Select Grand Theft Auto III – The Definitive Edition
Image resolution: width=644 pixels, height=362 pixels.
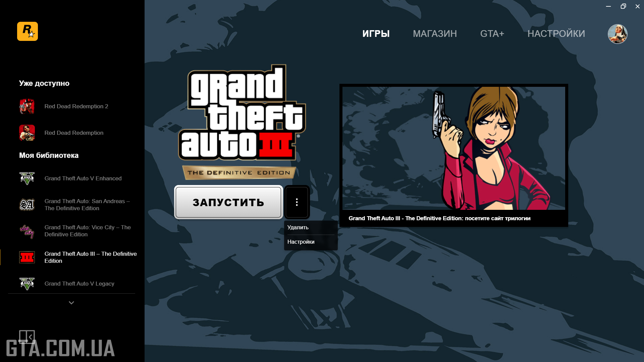[91, 257]
